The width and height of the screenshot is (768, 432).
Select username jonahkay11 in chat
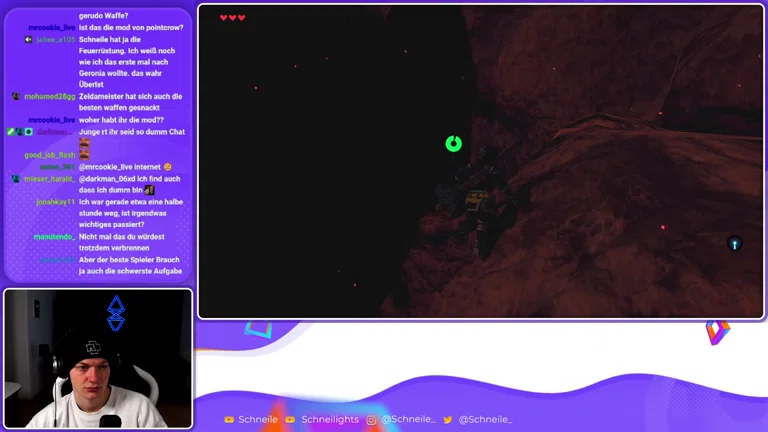pos(55,202)
